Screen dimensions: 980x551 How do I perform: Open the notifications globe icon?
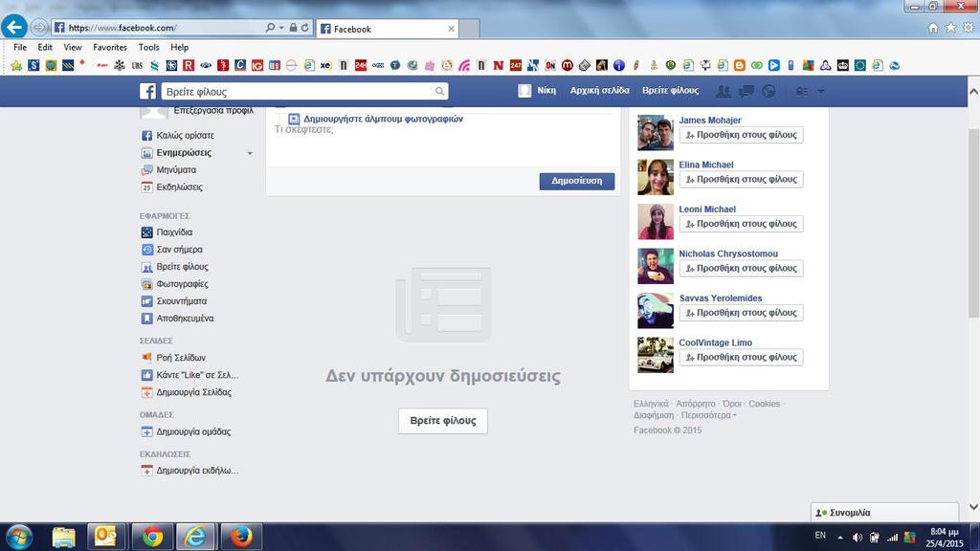[x=768, y=91]
